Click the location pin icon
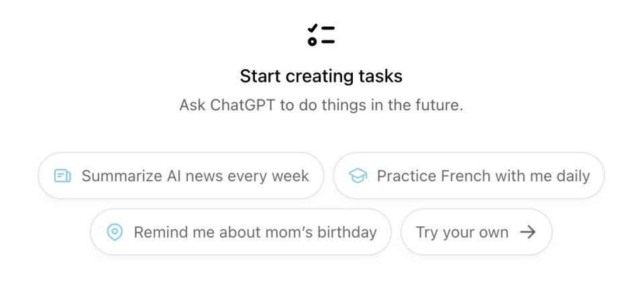 (115, 232)
